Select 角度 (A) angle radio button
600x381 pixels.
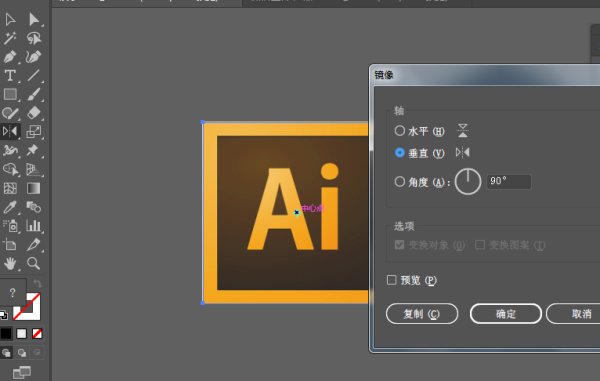click(399, 181)
